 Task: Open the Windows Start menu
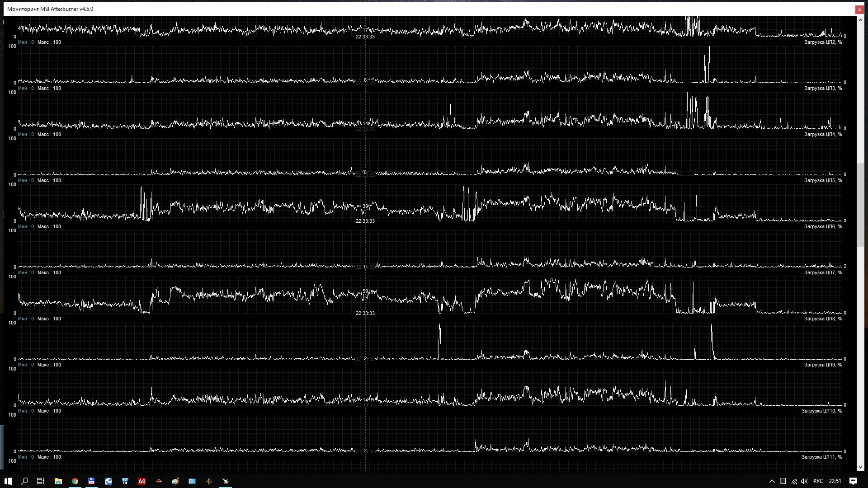(x=8, y=481)
